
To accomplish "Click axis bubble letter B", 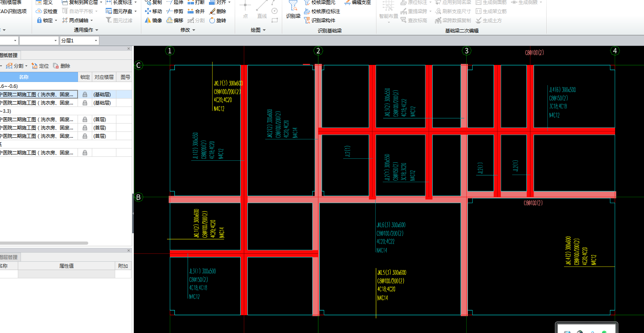I will [x=139, y=197].
